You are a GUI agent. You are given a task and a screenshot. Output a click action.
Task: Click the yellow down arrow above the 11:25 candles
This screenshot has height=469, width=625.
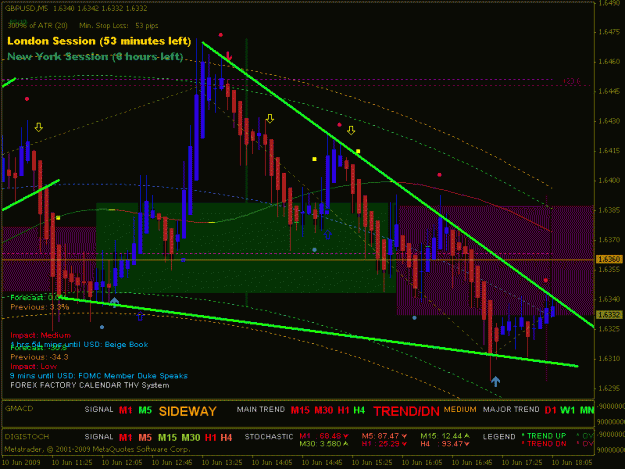coord(39,127)
